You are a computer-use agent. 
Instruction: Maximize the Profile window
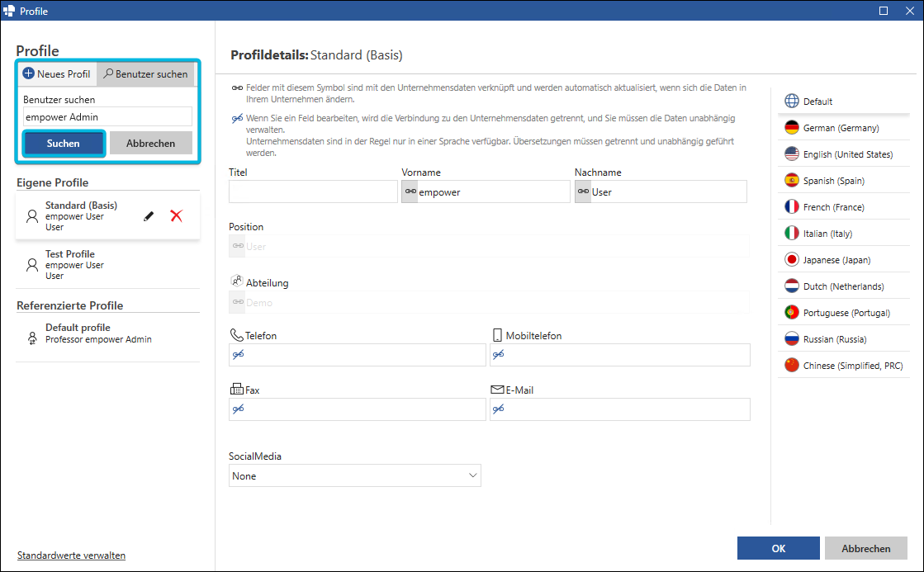[884, 11]
